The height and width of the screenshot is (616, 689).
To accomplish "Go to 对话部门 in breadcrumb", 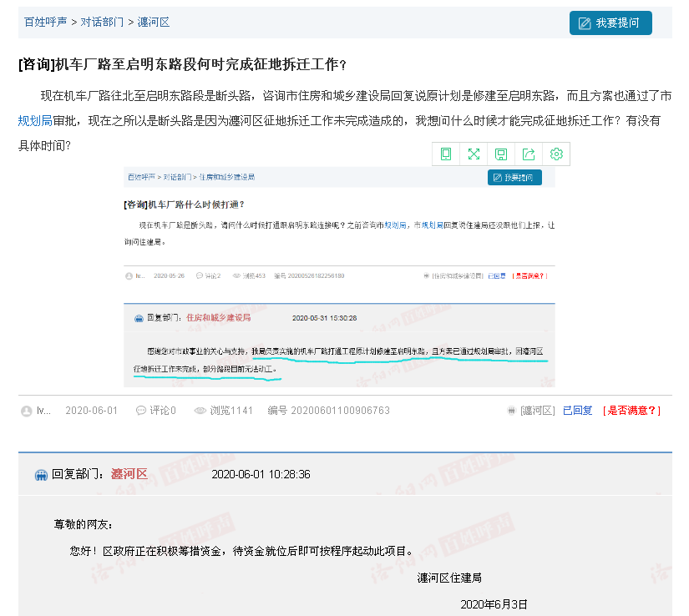I will [x=102, y=23].
